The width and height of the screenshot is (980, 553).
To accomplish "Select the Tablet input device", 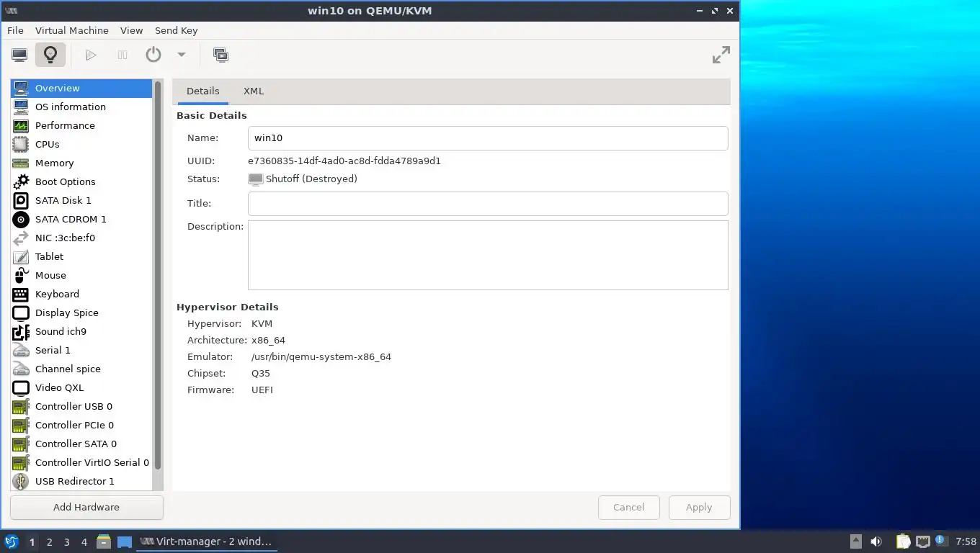I will click(81, 256).
